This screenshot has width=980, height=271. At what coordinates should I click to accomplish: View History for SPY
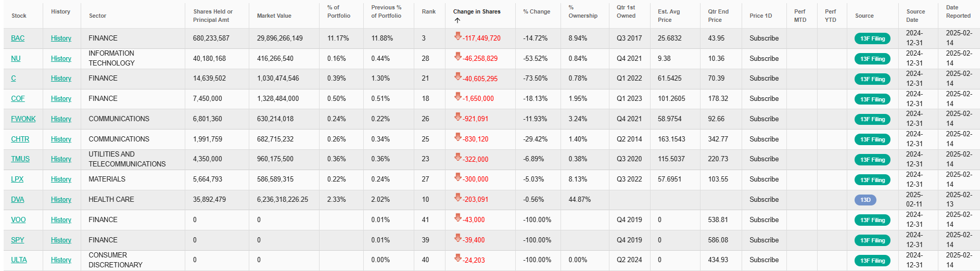pos(61,240)
